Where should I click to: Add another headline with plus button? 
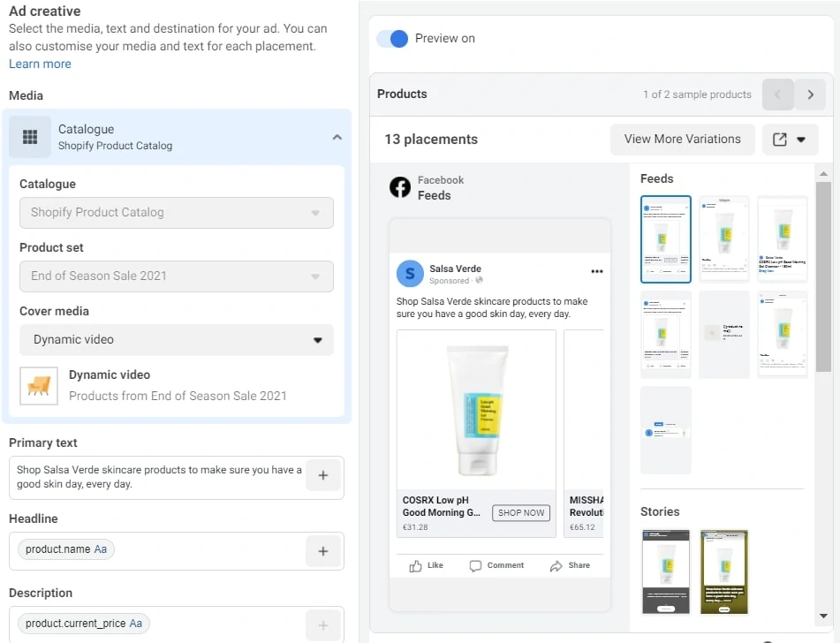tap(323, 551)
